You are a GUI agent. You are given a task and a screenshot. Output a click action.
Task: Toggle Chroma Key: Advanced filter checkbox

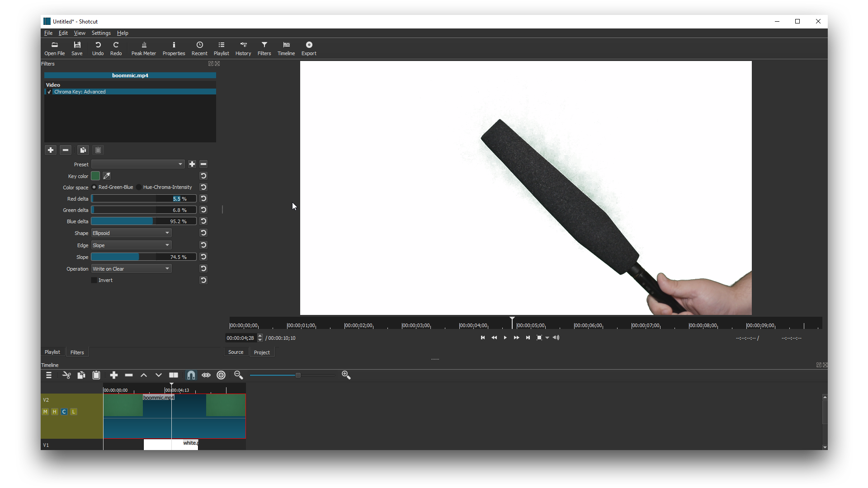click(x=49, y=92)
